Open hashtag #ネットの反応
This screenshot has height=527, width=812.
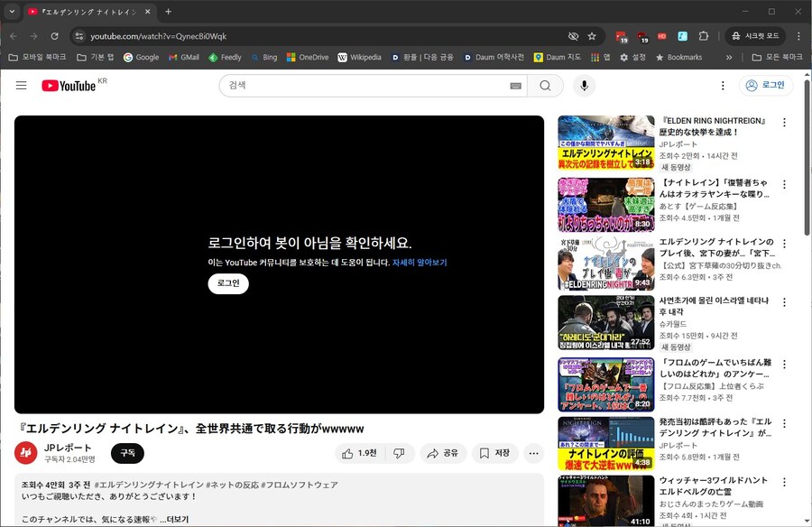pyautogui.click(x=232, y=485)
